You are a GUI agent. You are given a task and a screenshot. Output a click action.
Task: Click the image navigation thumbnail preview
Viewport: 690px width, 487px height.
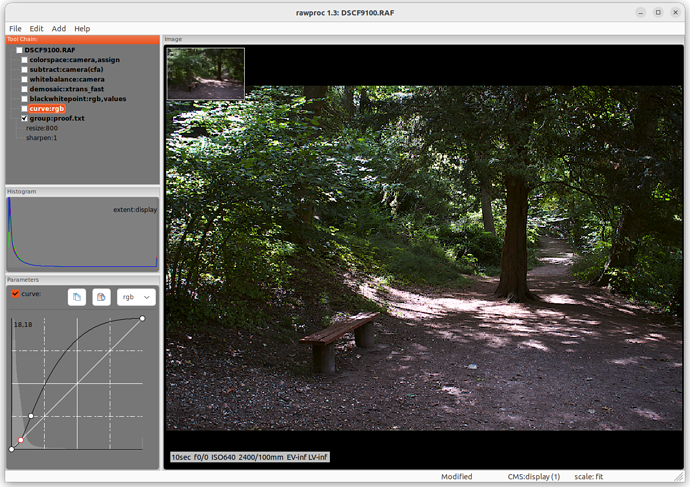click(x=206, y=73)
